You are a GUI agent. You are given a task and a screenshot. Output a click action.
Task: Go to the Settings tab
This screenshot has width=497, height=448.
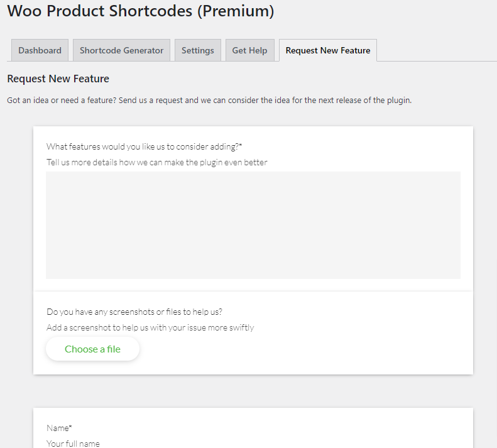198,50
